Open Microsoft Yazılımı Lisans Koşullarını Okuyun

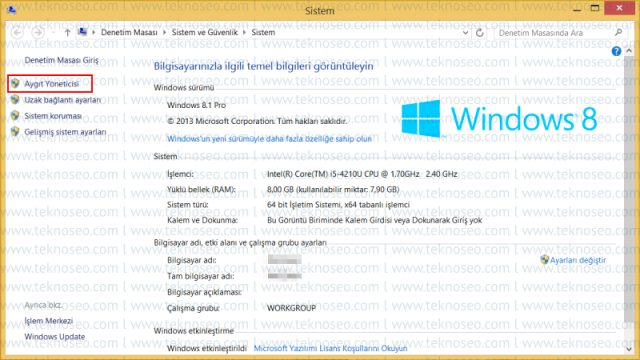pyautogui.click(x=330, y=348)
